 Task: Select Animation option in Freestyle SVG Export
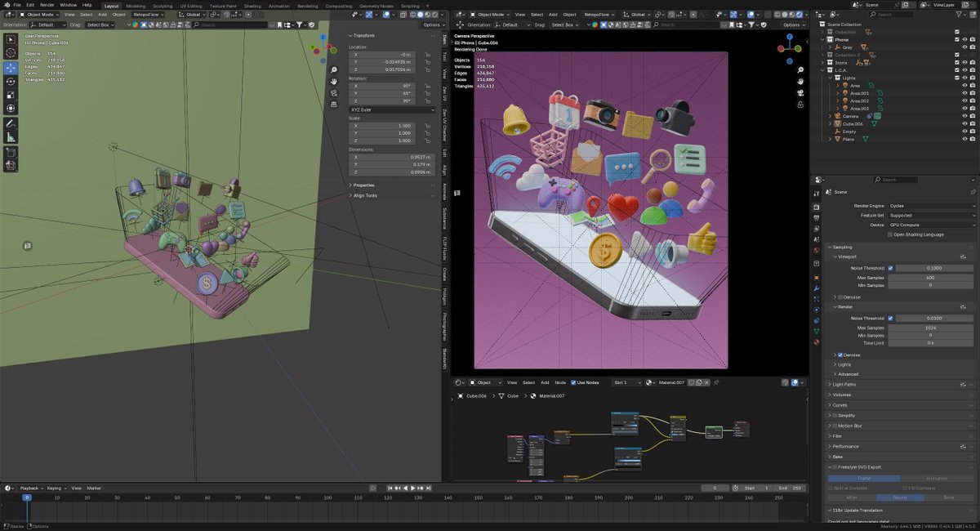click(937, 479)
